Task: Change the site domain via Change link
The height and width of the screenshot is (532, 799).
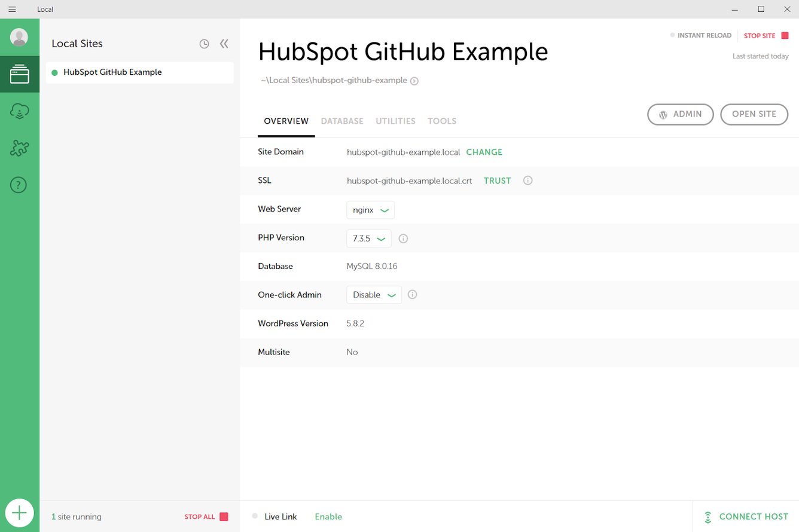Action: tap(484, 152)
